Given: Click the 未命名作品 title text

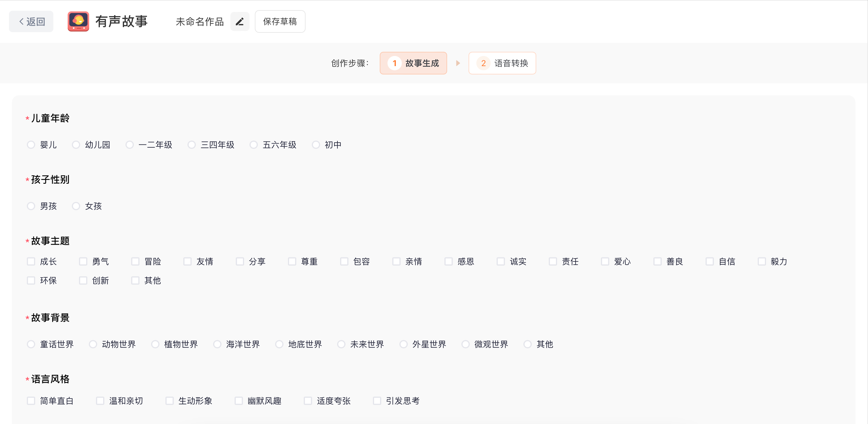Looking at the screenshot, I should point(200,22).
